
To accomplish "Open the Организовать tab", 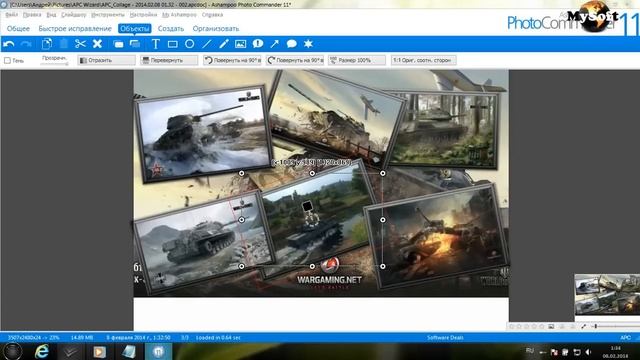I will tap(216, 29).
